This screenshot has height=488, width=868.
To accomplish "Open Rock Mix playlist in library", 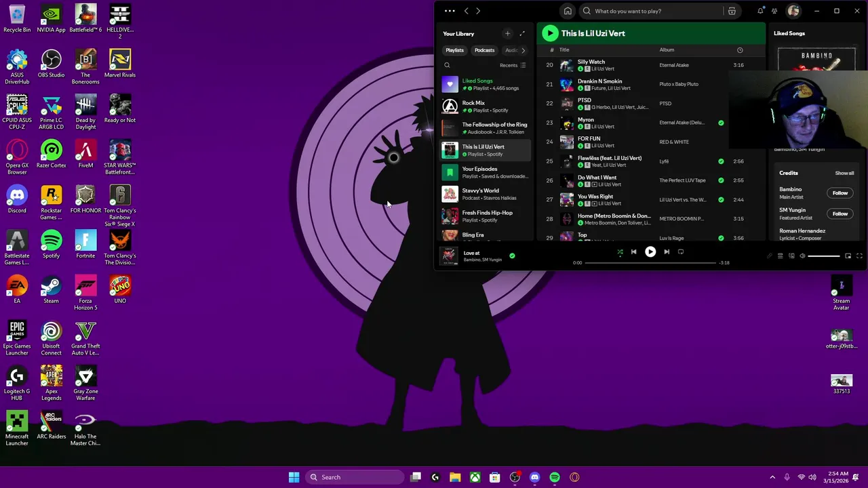I will 486,106.
